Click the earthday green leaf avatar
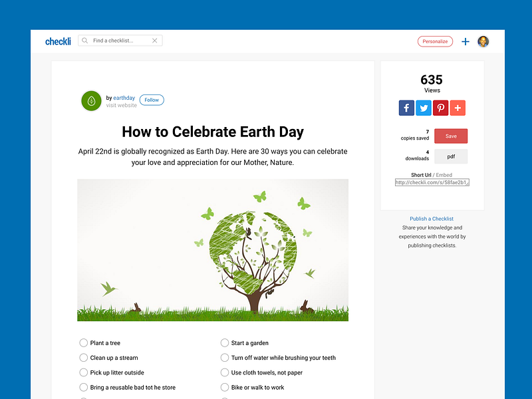Image resolution: width=532 pixels, height=399 pixels. tap(91, 100)
